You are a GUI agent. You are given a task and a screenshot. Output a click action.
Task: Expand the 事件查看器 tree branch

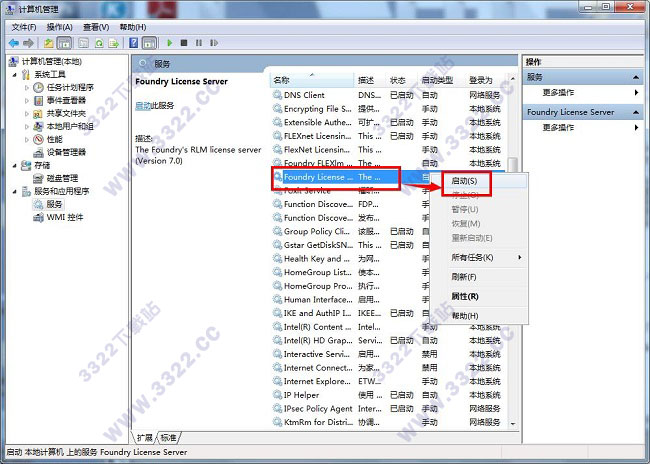click(27, 100)
